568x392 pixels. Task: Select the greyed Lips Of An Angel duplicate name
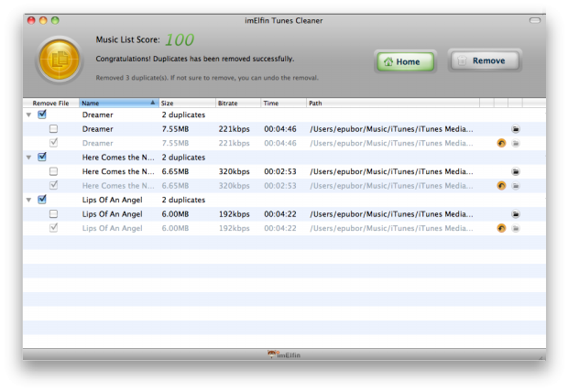[x=113, y=228]
